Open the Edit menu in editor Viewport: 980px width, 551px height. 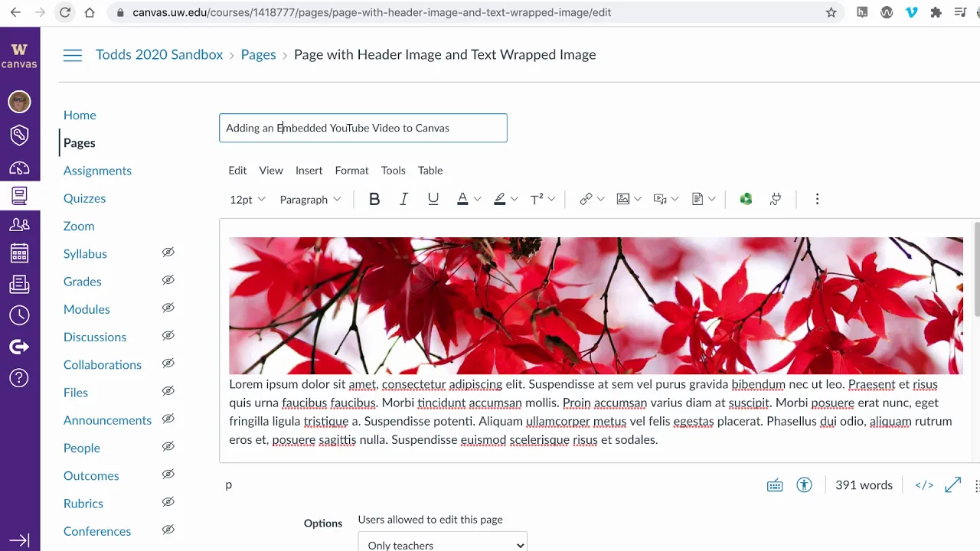point(237,170)
